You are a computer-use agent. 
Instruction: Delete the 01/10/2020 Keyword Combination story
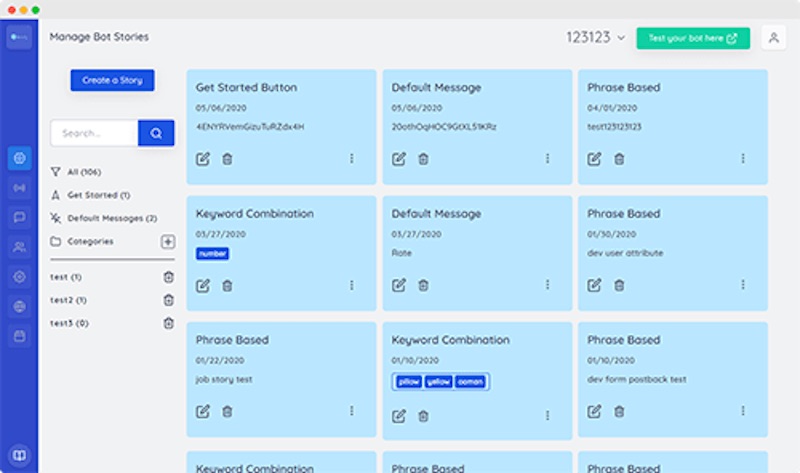[423, 416]
